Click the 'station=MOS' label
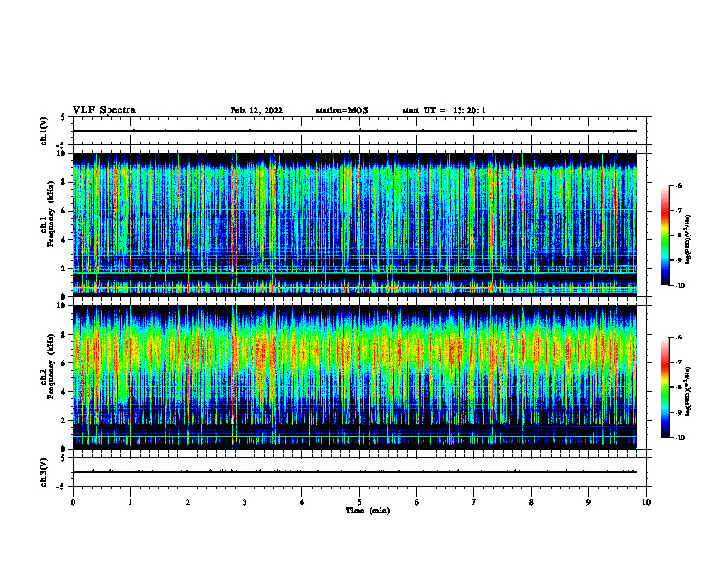Viewport: 728px width, 563px height. (x=342, y=110)
